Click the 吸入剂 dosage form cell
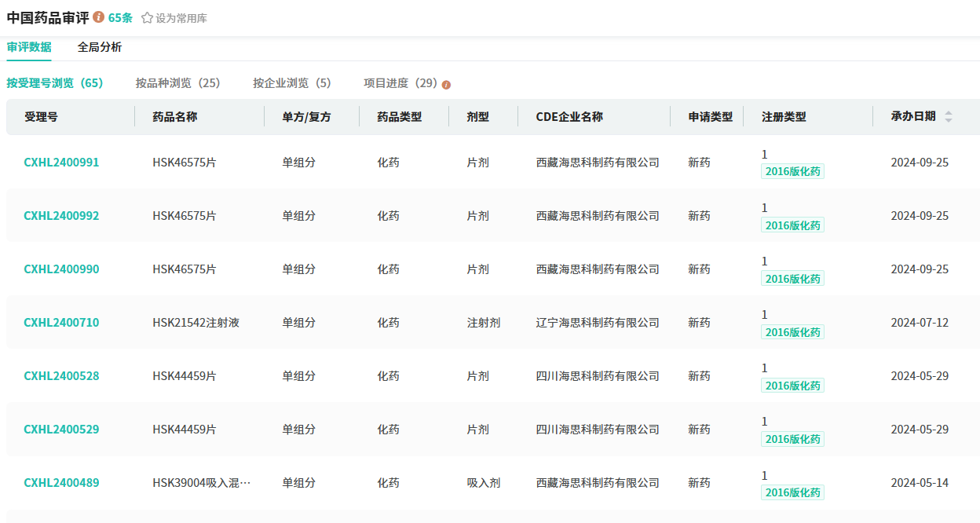Screen dimensions: 980x523 pyautogui.click(x=484, y=483)
